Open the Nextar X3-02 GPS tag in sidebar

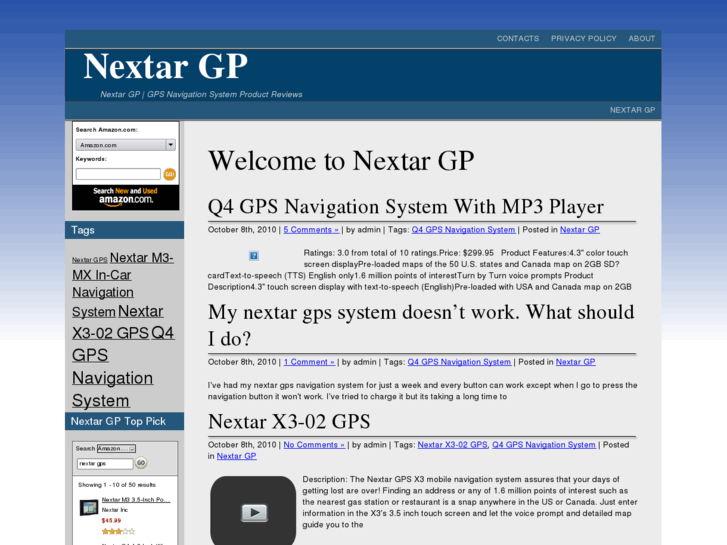(117, 322)
